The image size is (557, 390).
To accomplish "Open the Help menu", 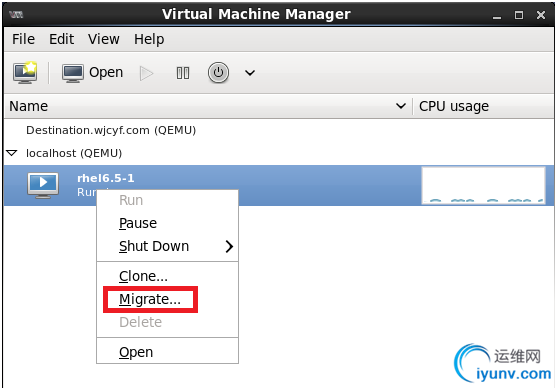I will (x=149, y=39).
